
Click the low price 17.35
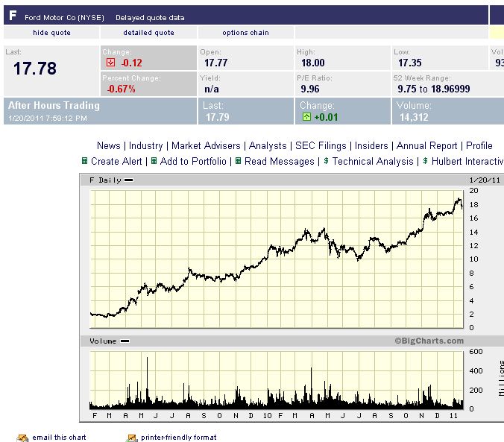point(410,63)
